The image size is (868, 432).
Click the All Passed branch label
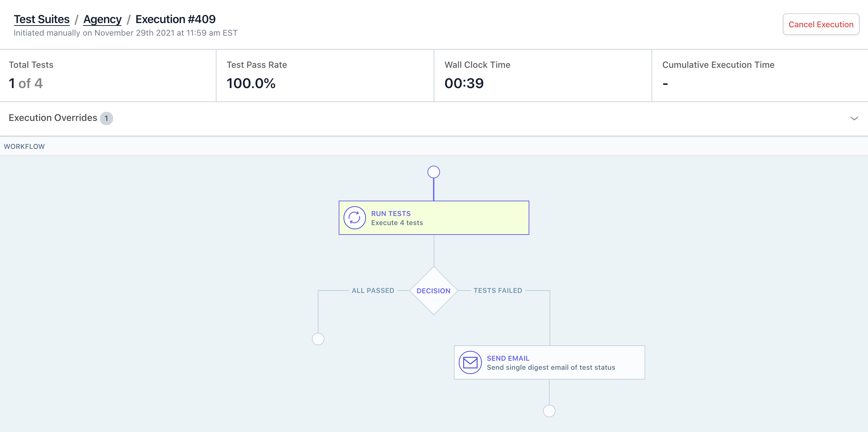[x=373, y=291]
